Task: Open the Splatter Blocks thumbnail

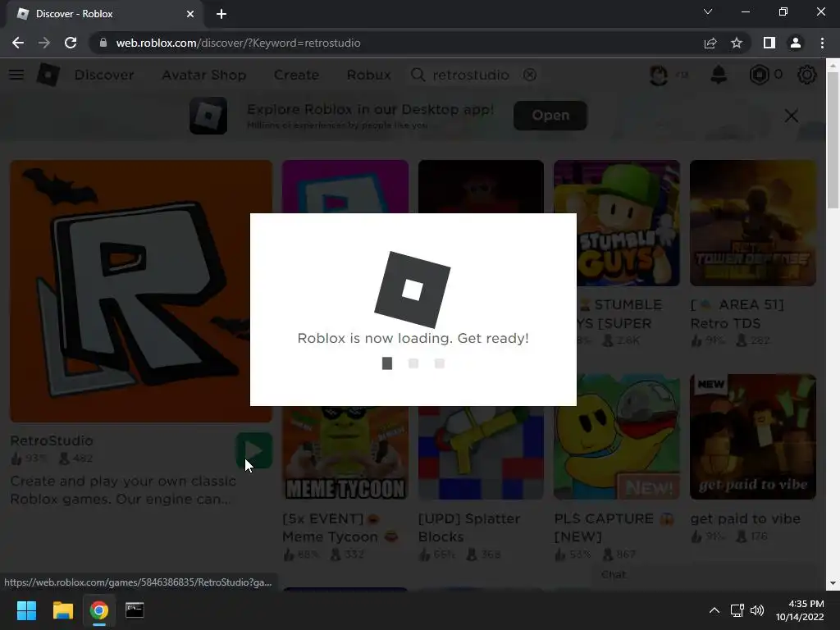Action: click(481, 453)
